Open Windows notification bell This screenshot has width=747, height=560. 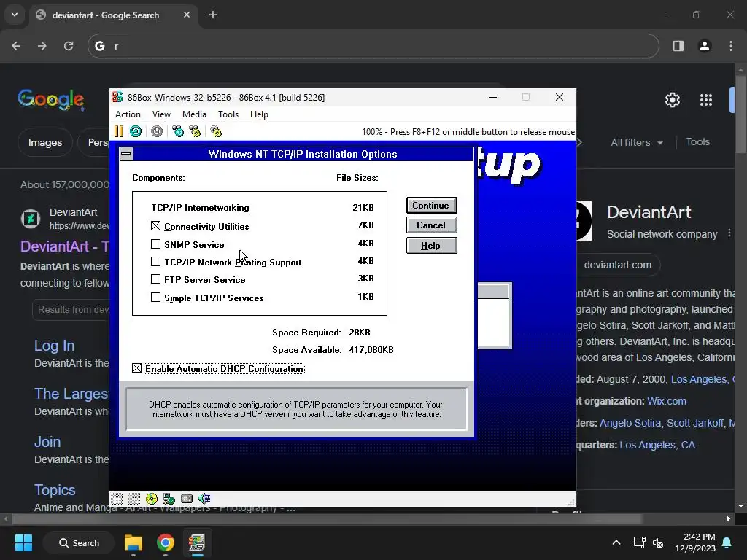727,542
